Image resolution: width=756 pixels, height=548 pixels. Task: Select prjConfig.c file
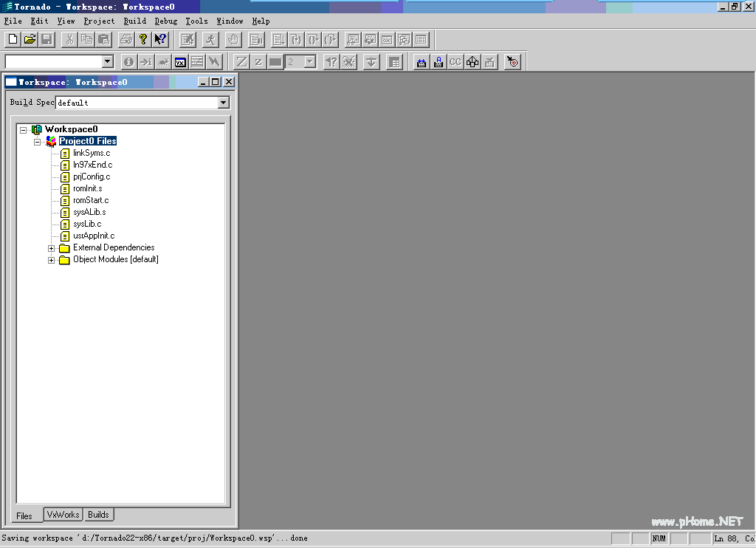92,177
